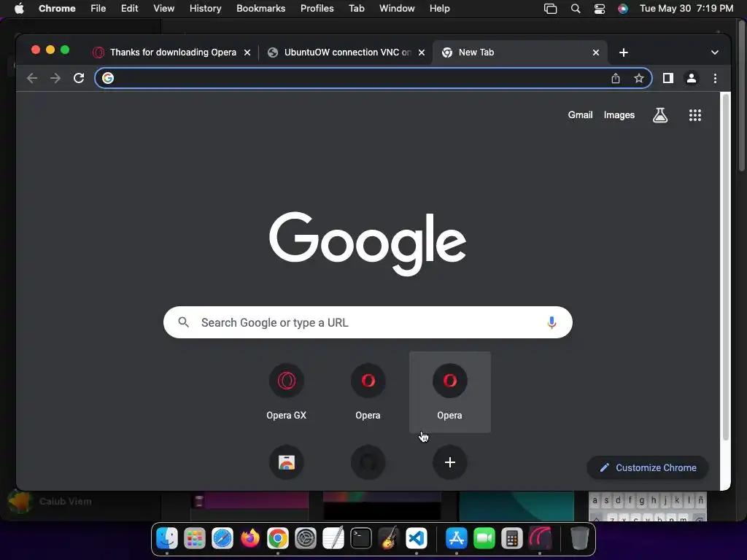This screenshot has width=747, height=560.
Task: Click the Google icon in address bar
Action: pos(108,78)
